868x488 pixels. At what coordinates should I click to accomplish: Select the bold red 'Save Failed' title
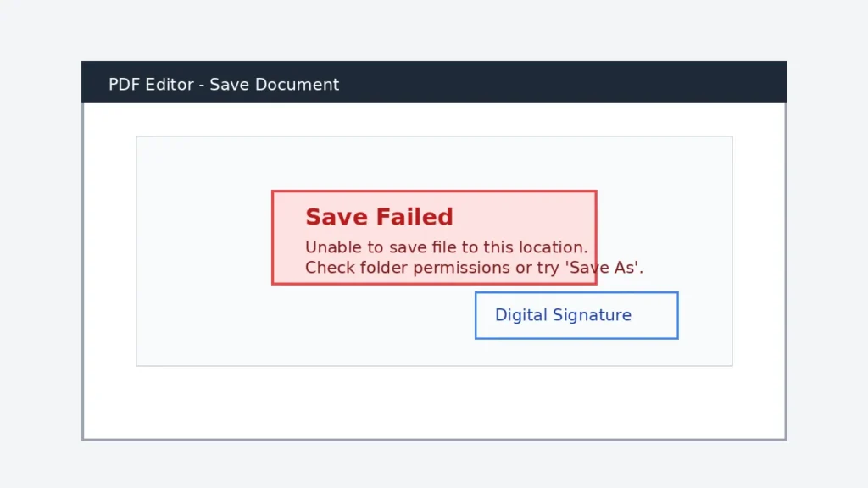(x=379, y=217)
